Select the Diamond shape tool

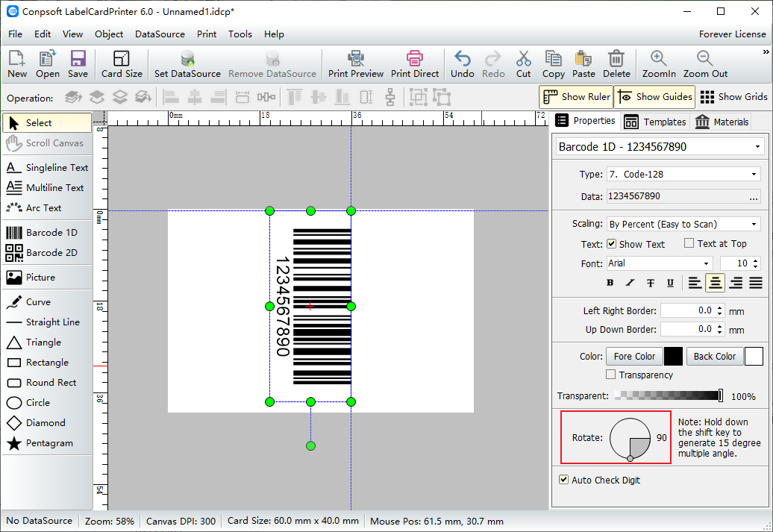coord(47,423)
